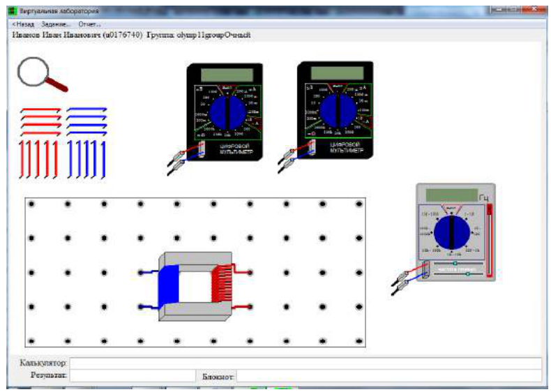Grab the left multimeter's blue probe
Screen dimensions: 551x392
pos(175,167)
